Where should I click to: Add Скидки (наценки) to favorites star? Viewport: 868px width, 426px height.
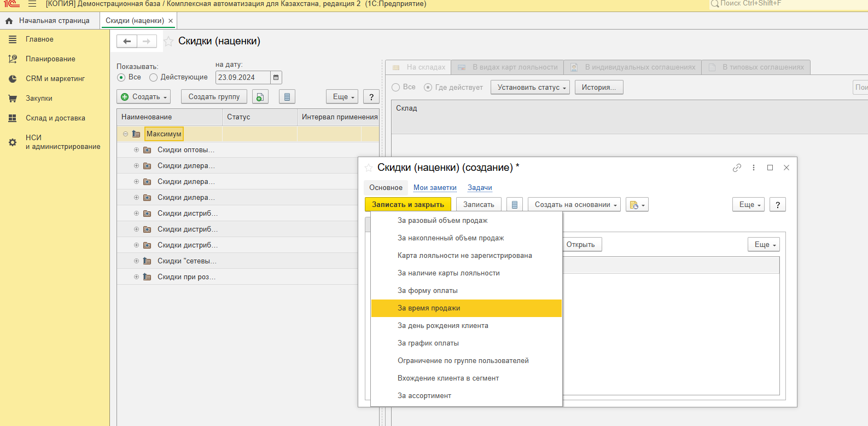click(x=168, y=42)
